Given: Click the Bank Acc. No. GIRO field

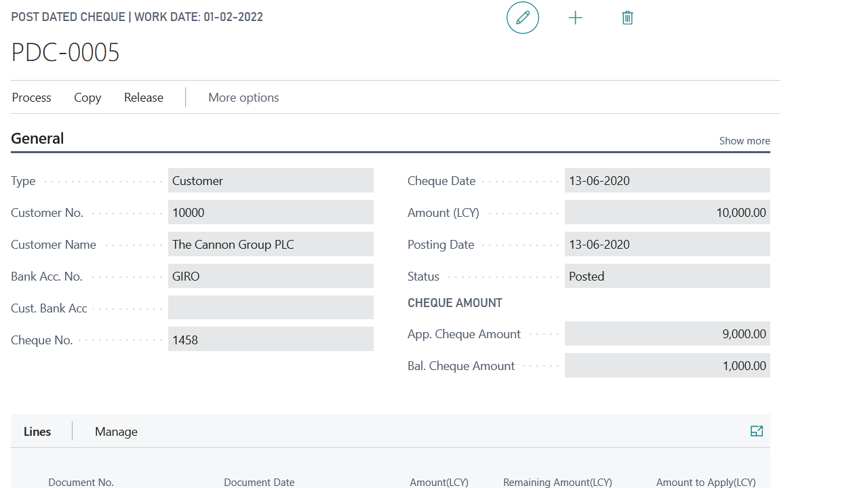Looking at the screenshot, I should click(x=271, y=277).
